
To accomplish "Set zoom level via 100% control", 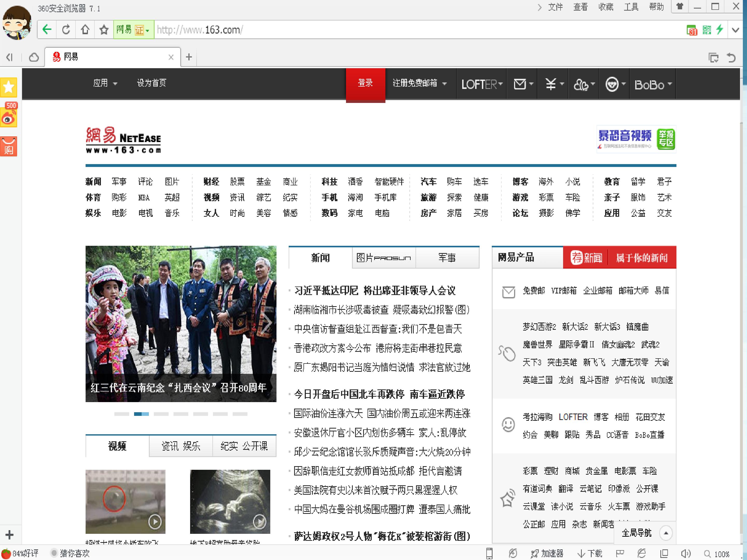I will pyautogui.click(x=717, y=554).
